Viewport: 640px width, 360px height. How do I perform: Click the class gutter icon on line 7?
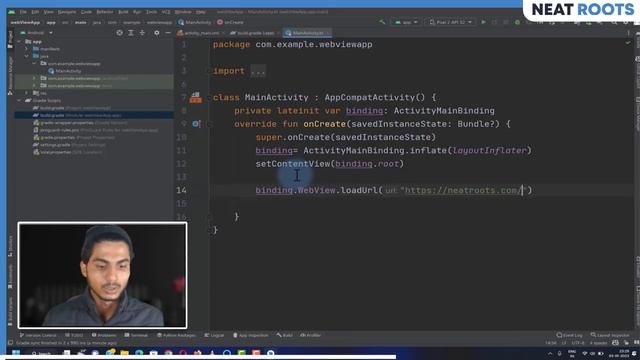196,97
